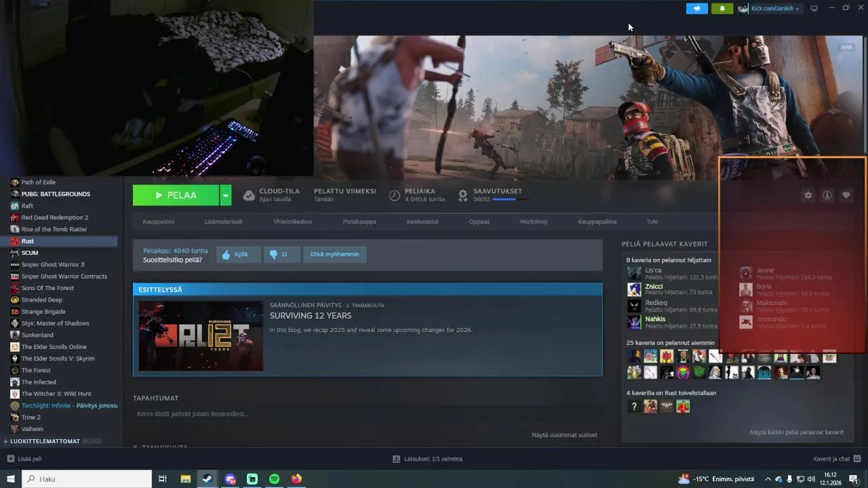
Task: Click Näytä uusimmat uutiset link
Action: (564, 434)
